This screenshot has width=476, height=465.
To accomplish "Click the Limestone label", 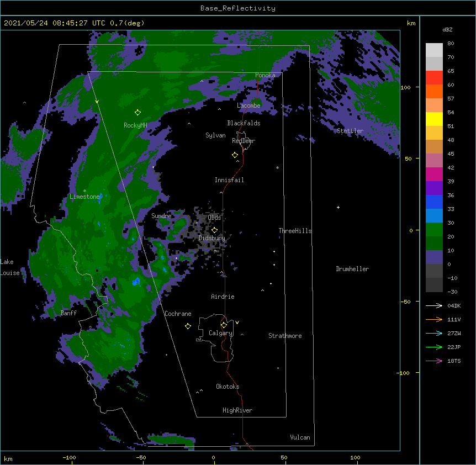I will pos(84,197).
